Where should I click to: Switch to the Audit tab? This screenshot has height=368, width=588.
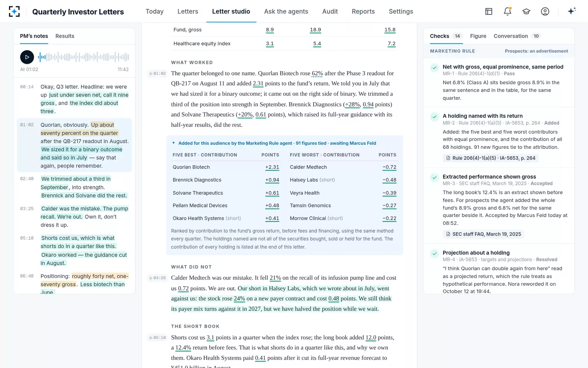tap(330, 11)
